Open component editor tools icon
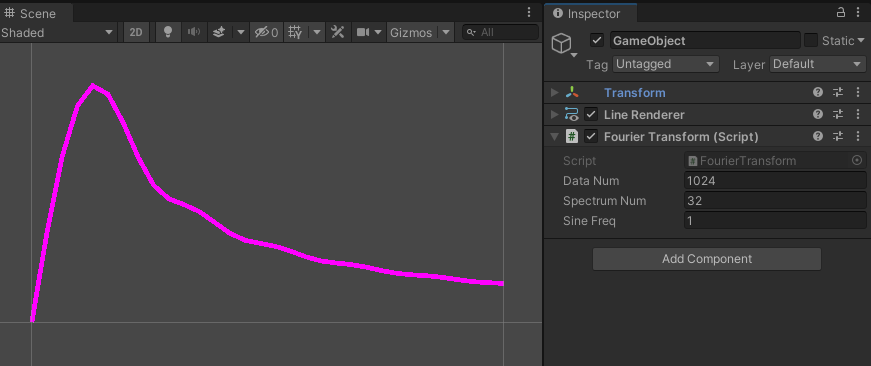Screen dimensions: 871x366 click(x=337, y=32)
